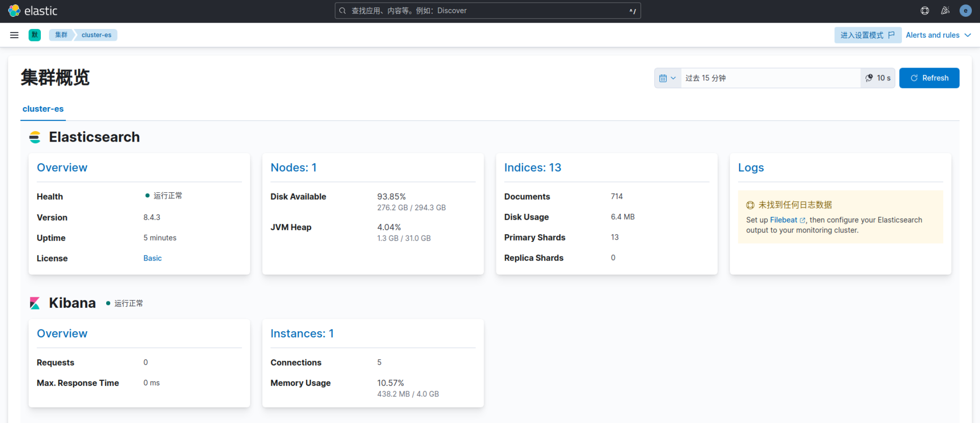This screenshot has height=423, width=980.
Task: Click the 未找到任何日志数据 warning title
Action: [795, 205]
